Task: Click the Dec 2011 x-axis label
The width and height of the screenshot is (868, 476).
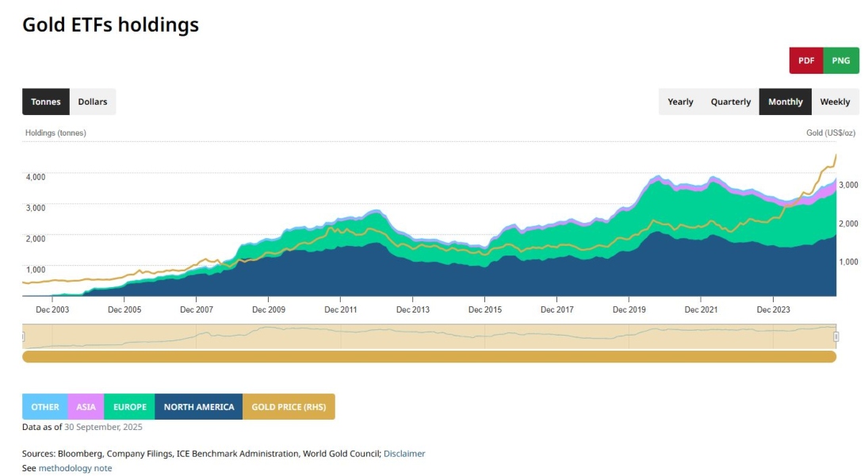Action: 342,309
